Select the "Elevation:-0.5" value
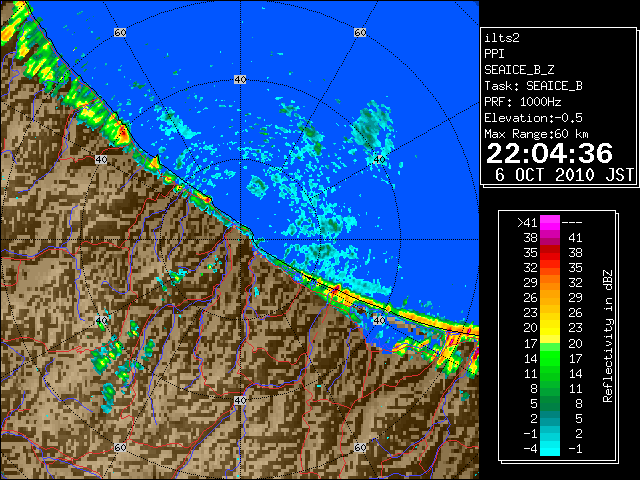The width and height of the screenshot is (640, 480). 533,118
